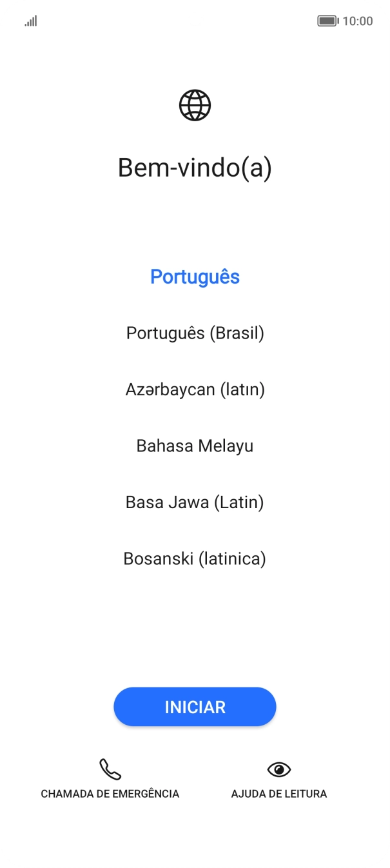The image size is (390, 868).
Task: Tap the globe language icon
Action: (x=195, y=105)
